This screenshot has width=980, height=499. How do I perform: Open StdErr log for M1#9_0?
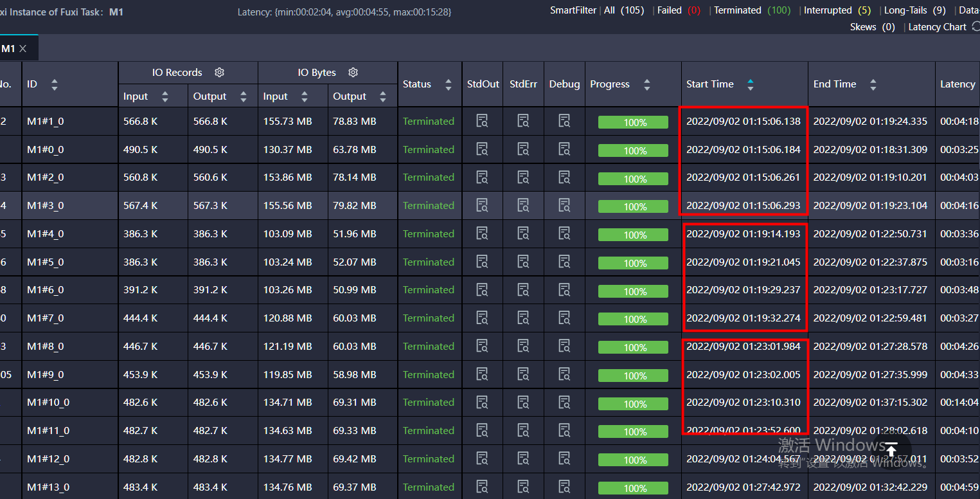(524, 374)
